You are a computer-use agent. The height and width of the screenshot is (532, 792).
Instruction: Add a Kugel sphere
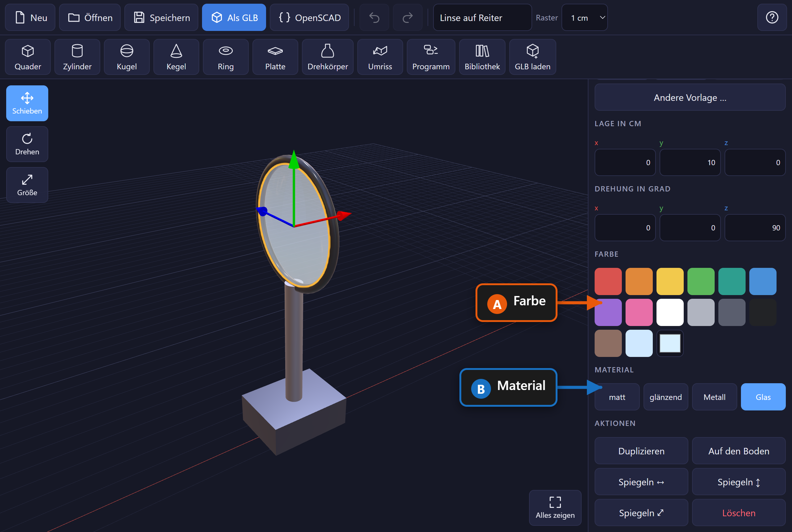(x=127, y=57)
